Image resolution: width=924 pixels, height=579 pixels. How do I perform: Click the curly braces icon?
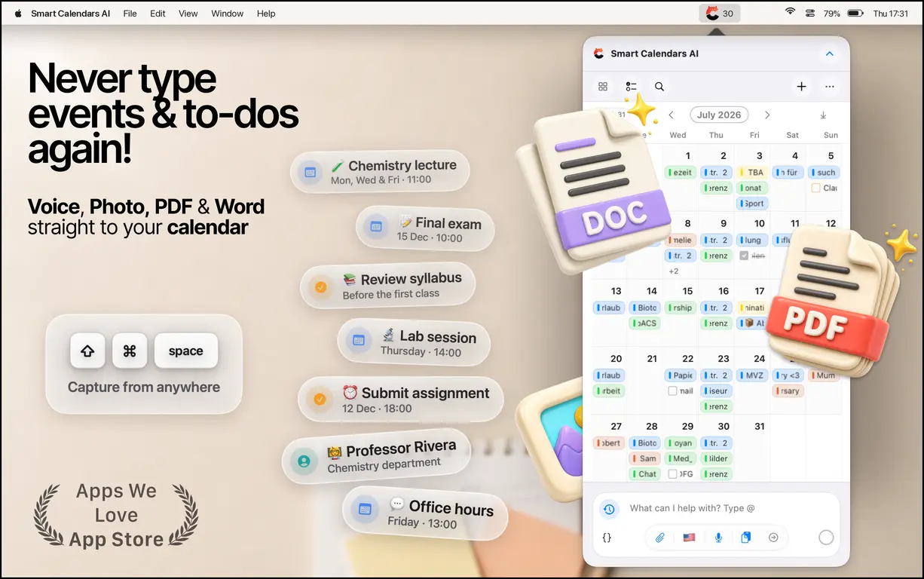[607, 538]
